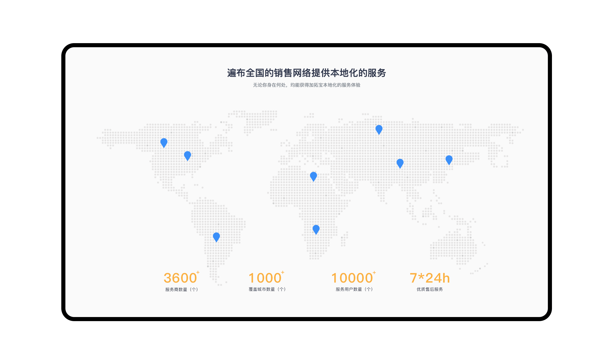Click the 3600+ statistic number

point(181,277)
